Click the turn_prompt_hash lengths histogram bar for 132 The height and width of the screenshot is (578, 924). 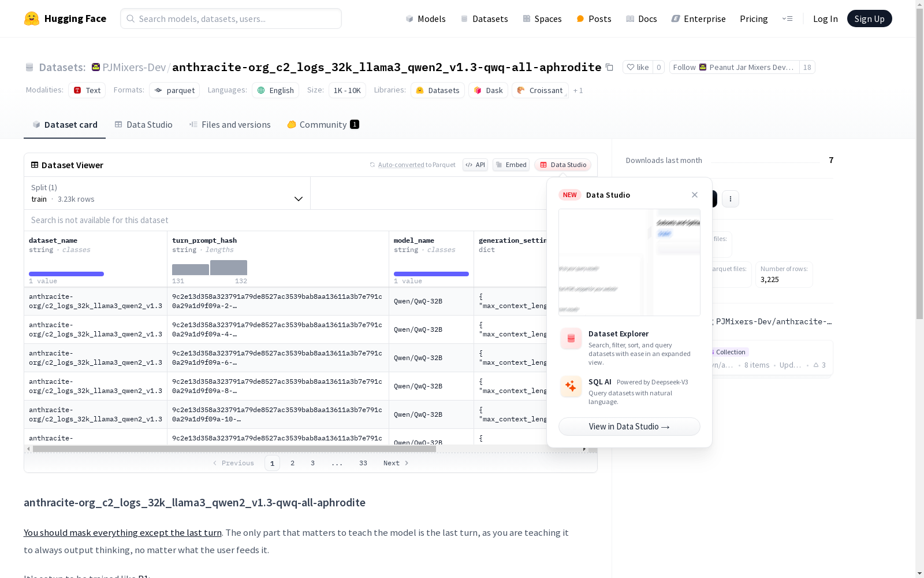[229, 268]
